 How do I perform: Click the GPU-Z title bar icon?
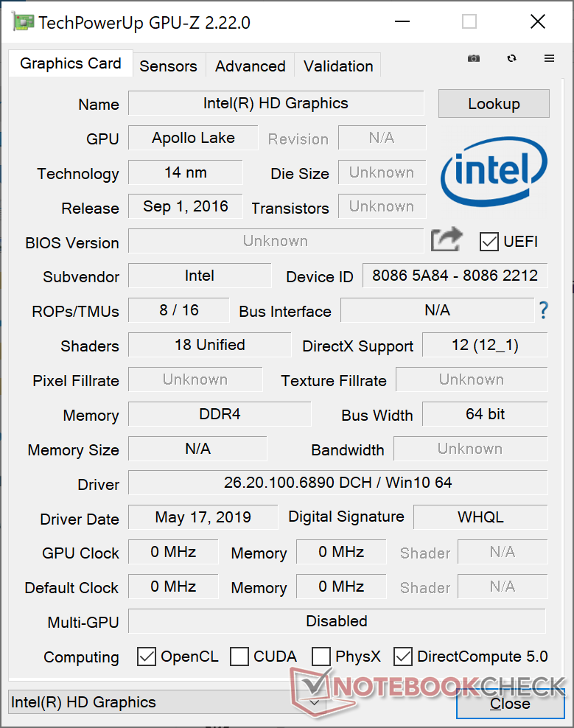(x=23, y=22)
